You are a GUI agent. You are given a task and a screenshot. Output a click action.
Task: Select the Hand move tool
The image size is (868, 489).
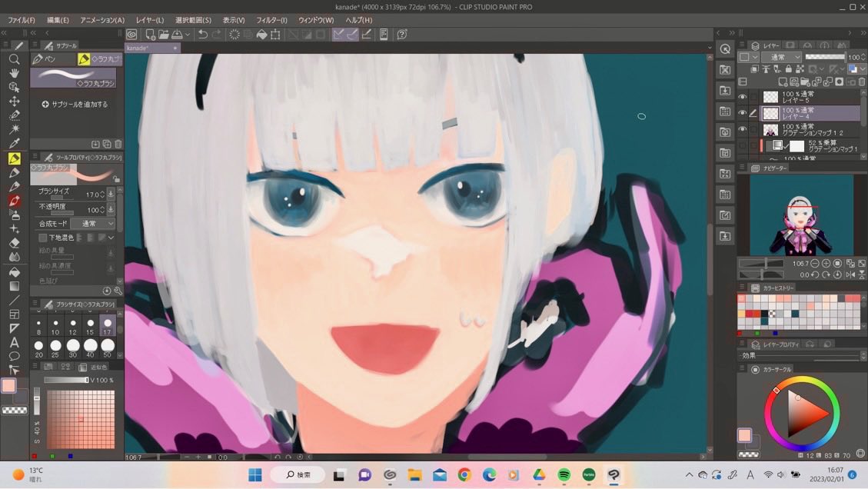click(x=15, y=73)
